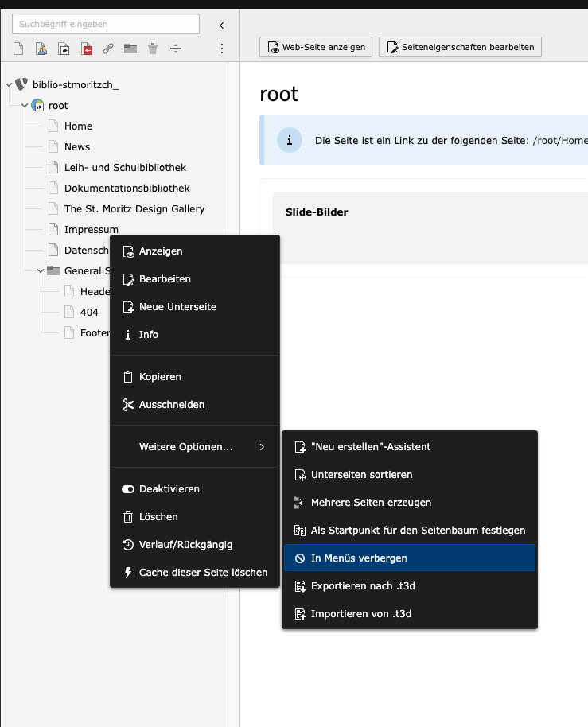This screenshot has width=588, height=727.
Task: Select the external link page icon
Action: point(108,49)
